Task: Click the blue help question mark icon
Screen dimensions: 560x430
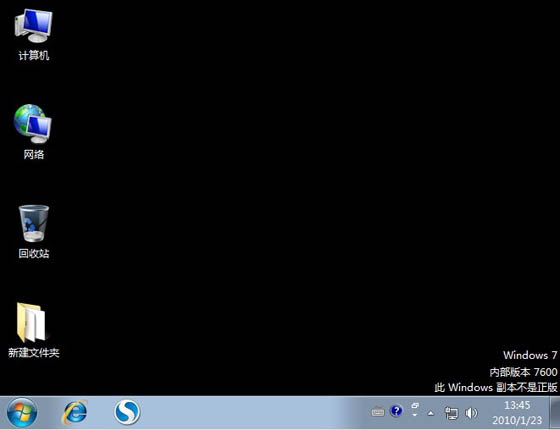Action: (396, 411)
